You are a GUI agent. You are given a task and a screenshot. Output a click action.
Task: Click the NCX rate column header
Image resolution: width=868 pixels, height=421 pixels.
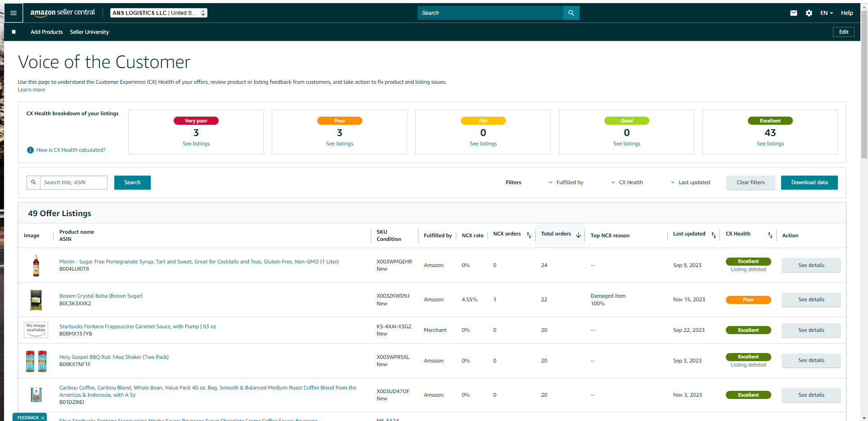[x=472, y=235]
